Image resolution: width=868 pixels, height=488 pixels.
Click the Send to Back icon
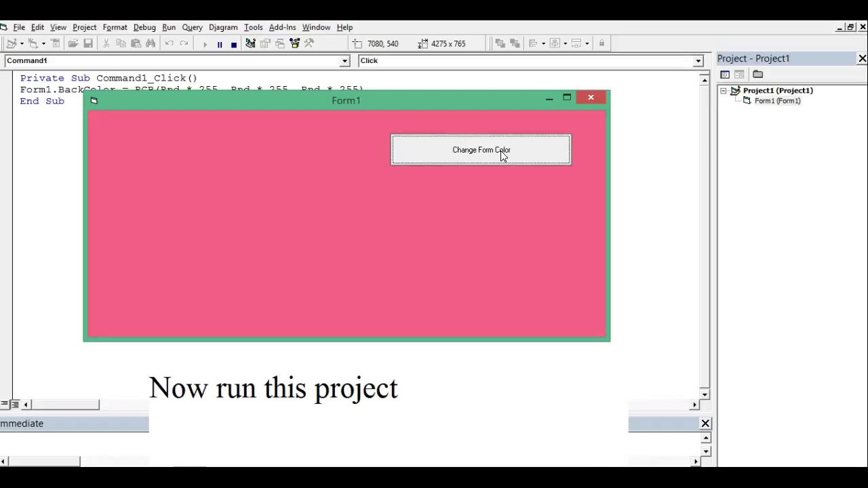coord(515,43)
